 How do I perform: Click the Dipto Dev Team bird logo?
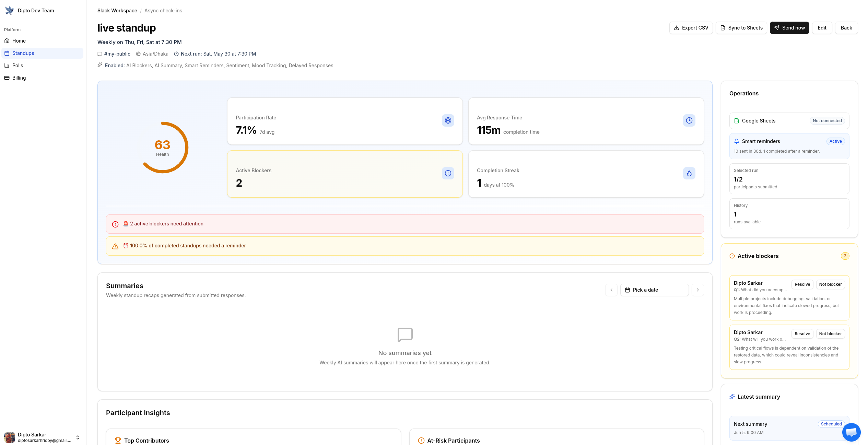(x=9, y=11)
